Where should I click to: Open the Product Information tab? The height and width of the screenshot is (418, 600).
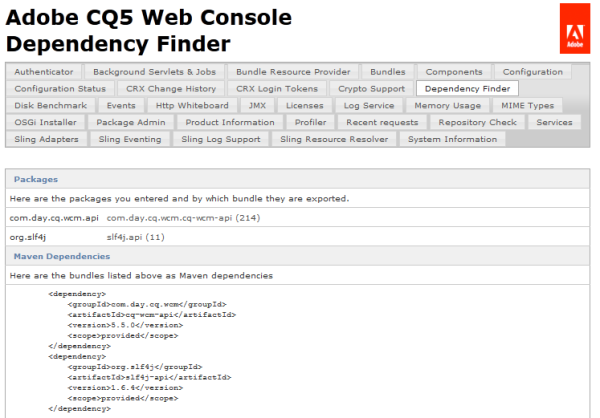click(230, 122)
